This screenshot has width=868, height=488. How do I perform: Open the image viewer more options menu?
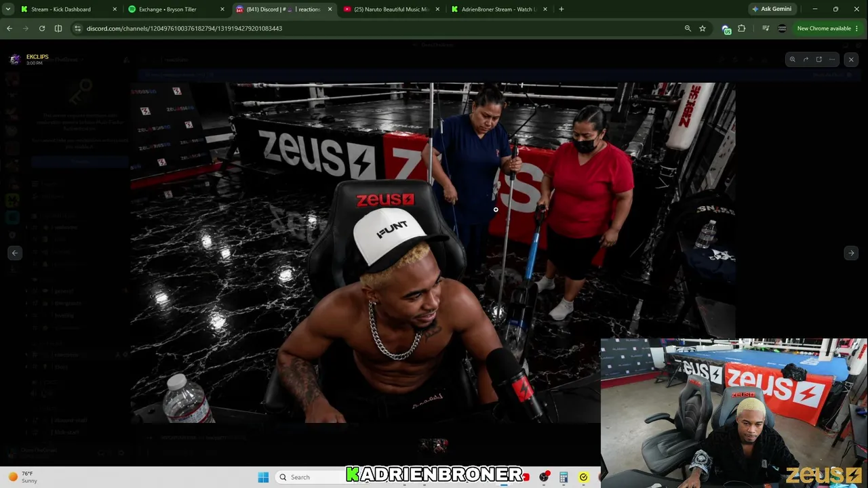pos(832,60)
